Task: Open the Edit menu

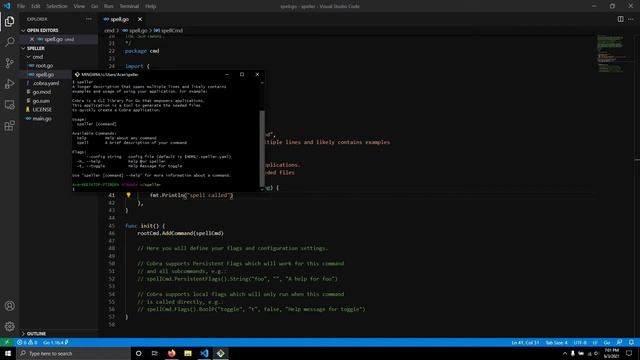Action: [x=36, y=6]
